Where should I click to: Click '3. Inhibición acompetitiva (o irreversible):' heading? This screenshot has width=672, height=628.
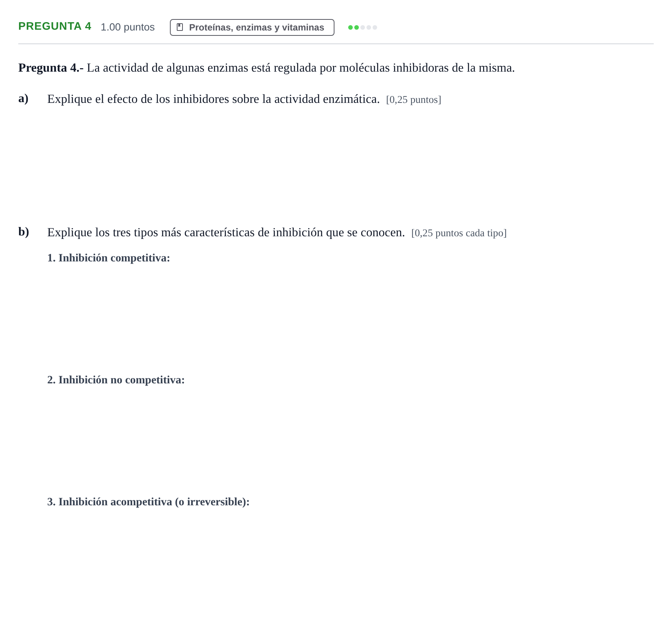click(x=148, y=502)
